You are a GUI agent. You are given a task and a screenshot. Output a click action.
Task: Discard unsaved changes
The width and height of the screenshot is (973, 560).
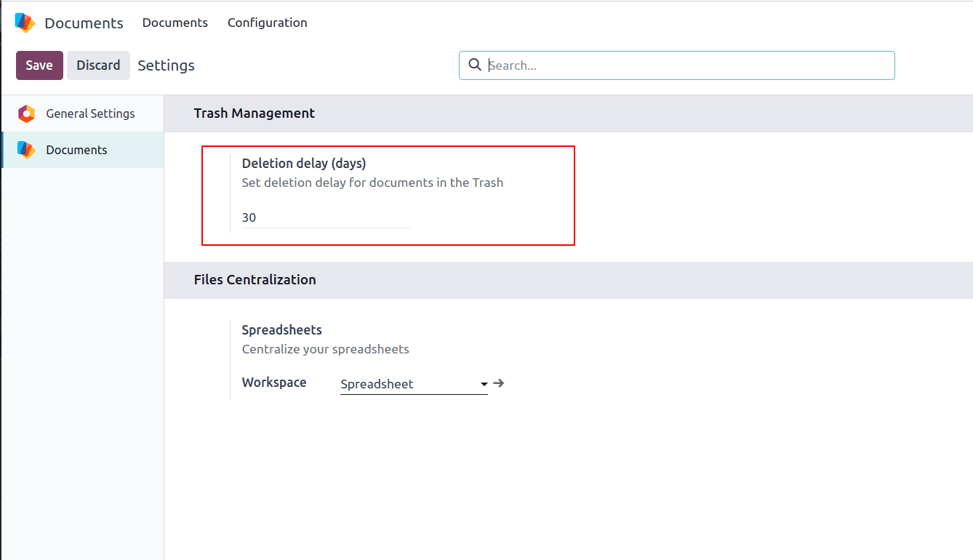[x=98, y=65]
